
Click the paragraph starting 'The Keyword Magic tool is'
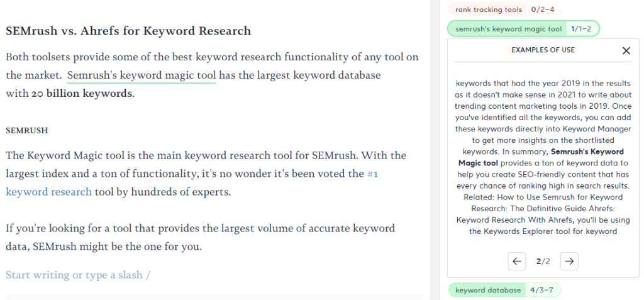click(x=206, y=174)
